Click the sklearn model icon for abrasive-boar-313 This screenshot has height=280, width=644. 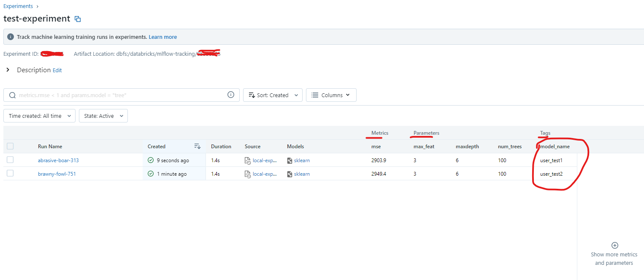[290, 160]
